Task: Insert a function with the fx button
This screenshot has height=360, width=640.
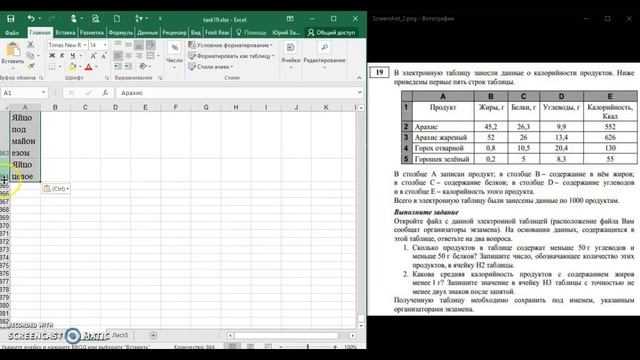Action: pos(105,93)
